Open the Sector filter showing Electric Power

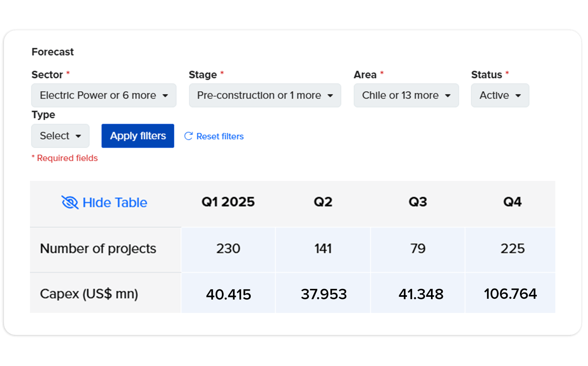pyautogui.click(x=104, y=95)
